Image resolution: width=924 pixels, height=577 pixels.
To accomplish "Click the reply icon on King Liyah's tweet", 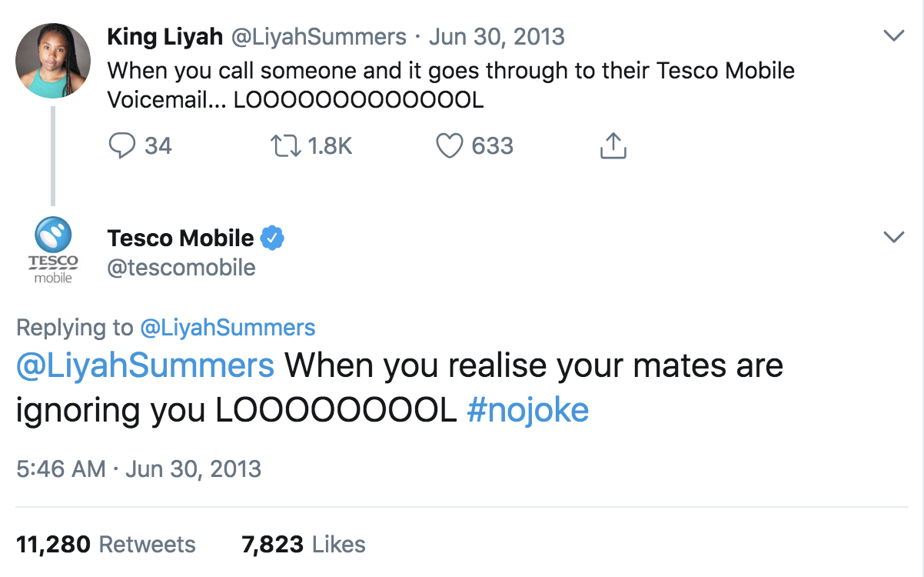I will pos(122,145).
